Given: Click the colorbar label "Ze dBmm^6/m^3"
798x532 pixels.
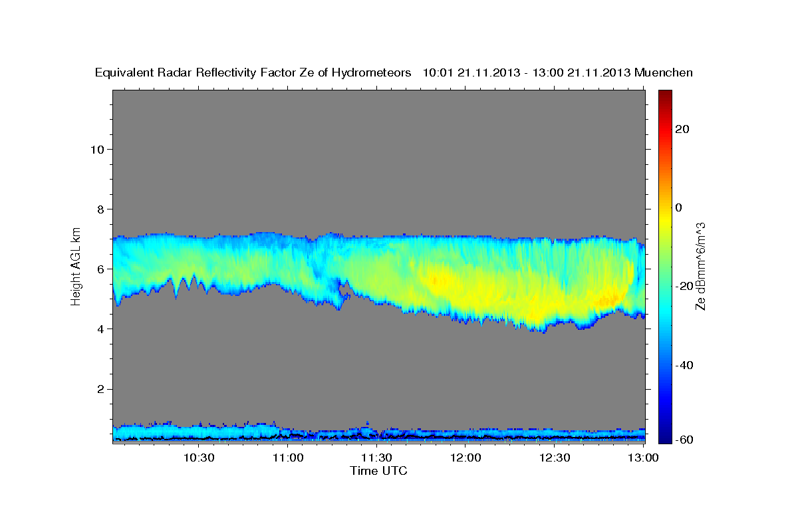Looking at the screenshot, I should [x=701, y=266].
